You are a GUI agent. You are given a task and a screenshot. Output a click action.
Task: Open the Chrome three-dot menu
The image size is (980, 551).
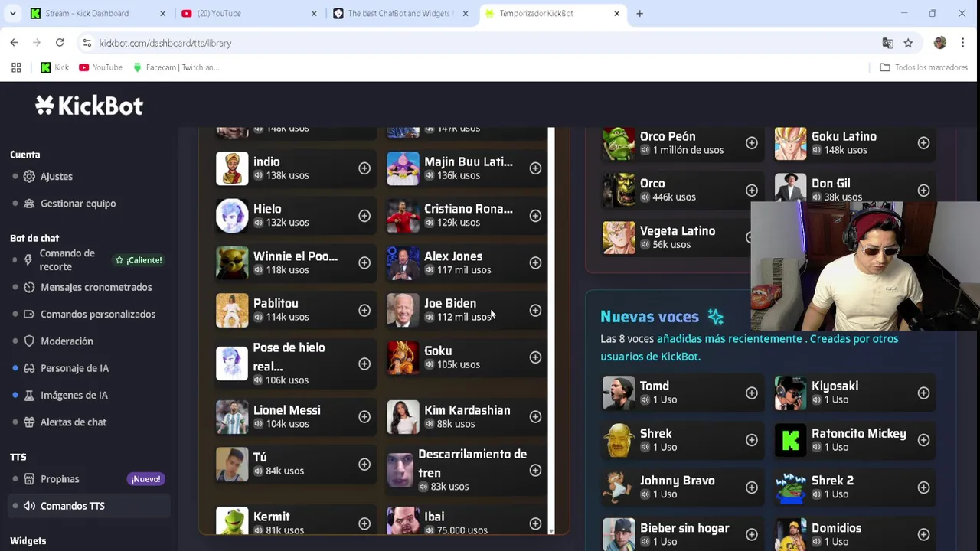point(963,43)
